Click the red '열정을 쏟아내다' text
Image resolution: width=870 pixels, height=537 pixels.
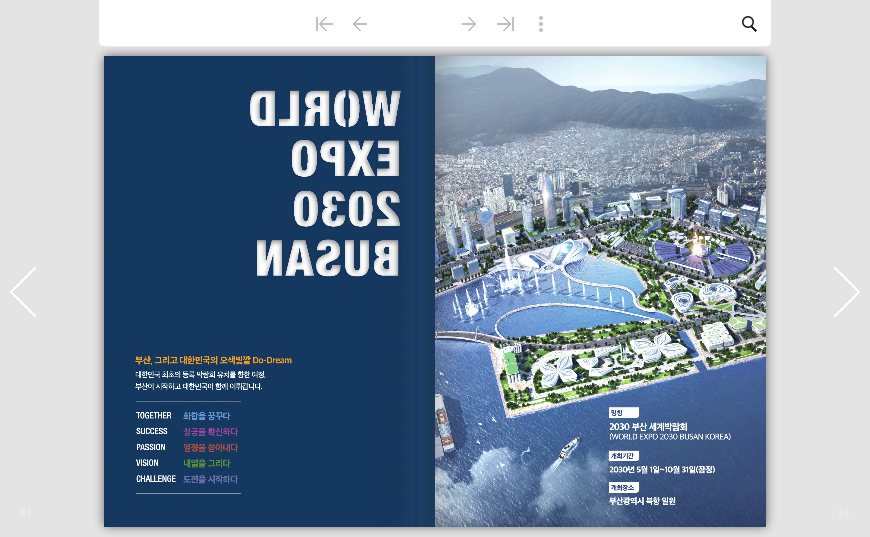[x=210, y=447]
